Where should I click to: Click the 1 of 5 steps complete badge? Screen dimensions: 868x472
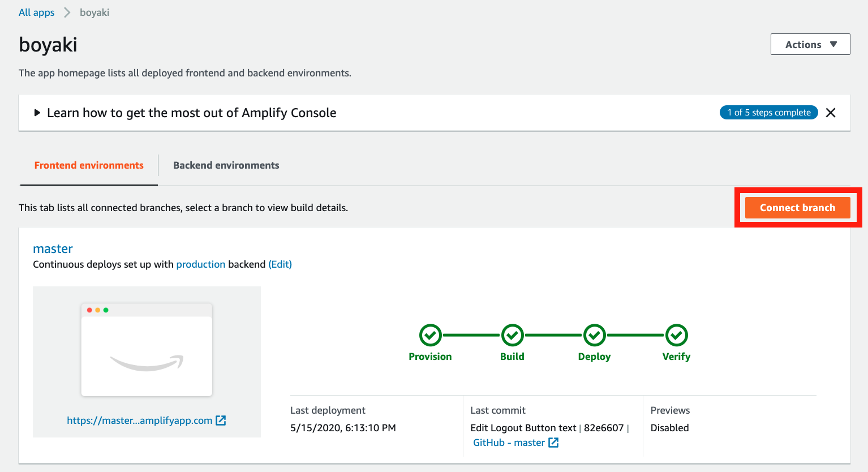pyautogui.click(x=769, y=113)
